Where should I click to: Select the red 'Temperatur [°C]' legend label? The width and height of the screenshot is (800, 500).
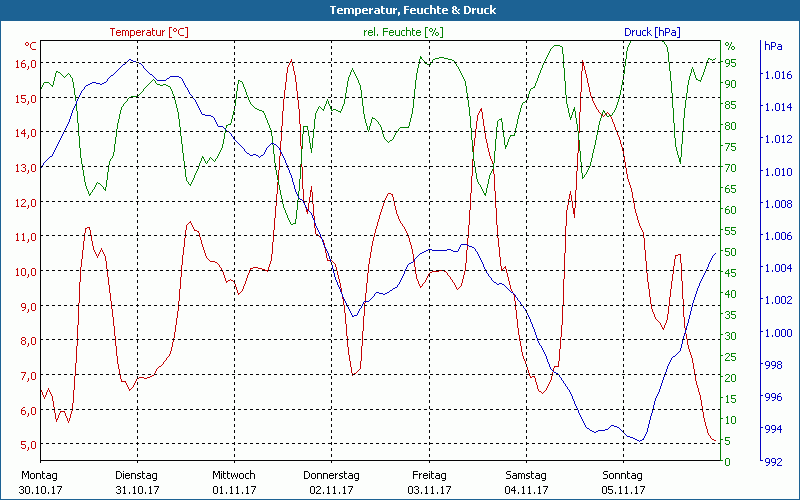coord(149,32)
